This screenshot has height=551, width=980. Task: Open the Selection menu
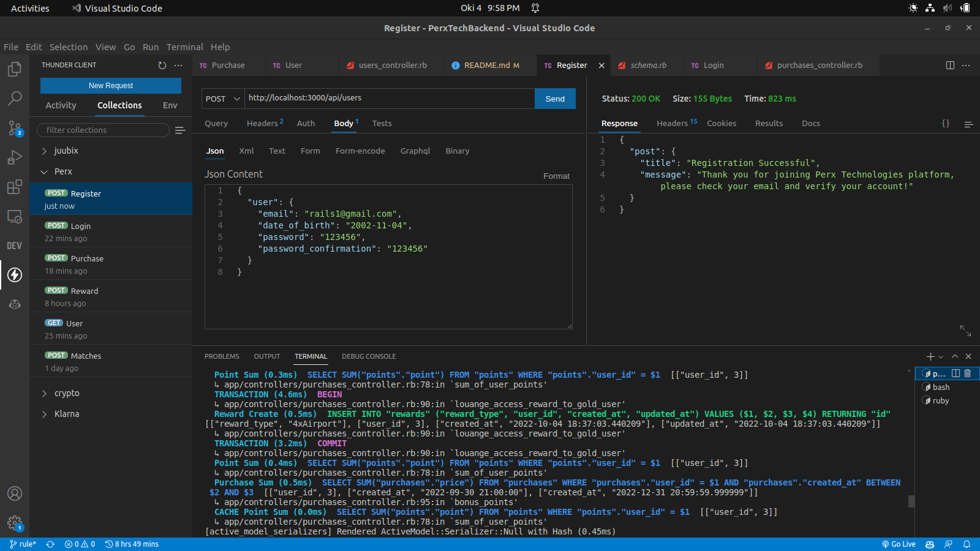pyautogui.click(x=69, y=47)
